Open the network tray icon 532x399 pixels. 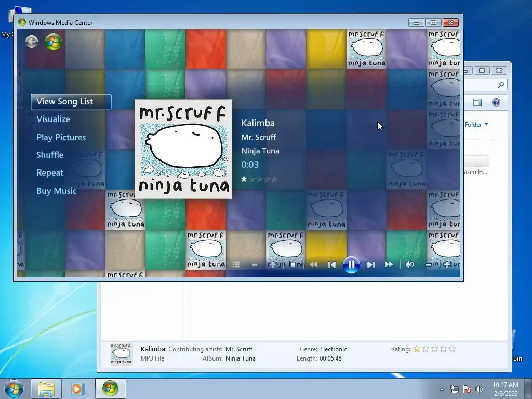tap(454, 389)
